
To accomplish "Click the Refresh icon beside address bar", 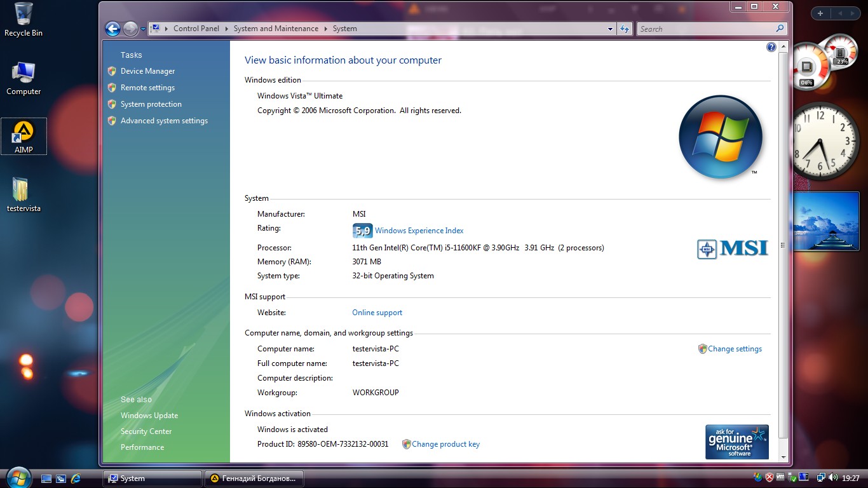I will click(x=625, y=29).
